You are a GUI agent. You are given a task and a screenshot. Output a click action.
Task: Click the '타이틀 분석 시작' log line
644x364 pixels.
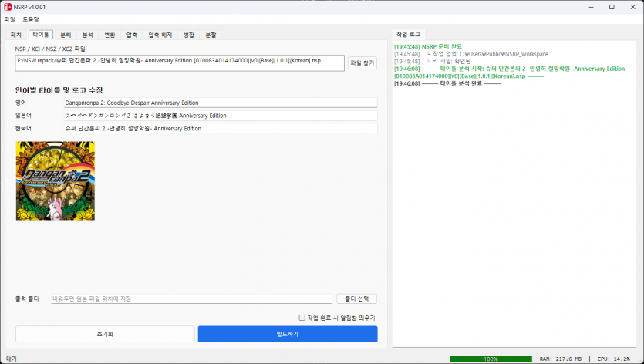(509, 72)
